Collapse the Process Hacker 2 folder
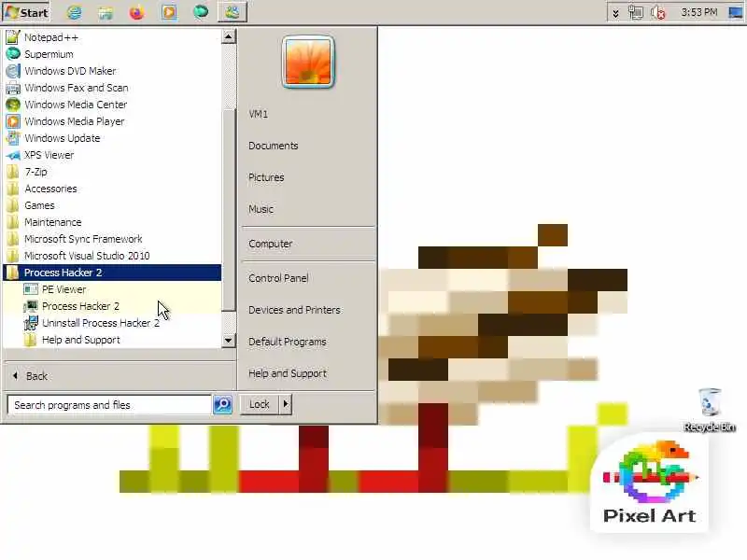The height and width of the screenshot is (560, 747). (x=112, y=273)
